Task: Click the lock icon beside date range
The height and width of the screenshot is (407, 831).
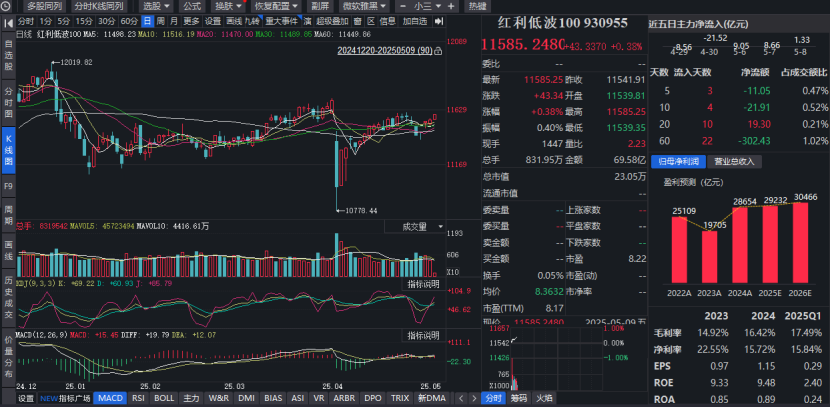Action: (437, 52)
